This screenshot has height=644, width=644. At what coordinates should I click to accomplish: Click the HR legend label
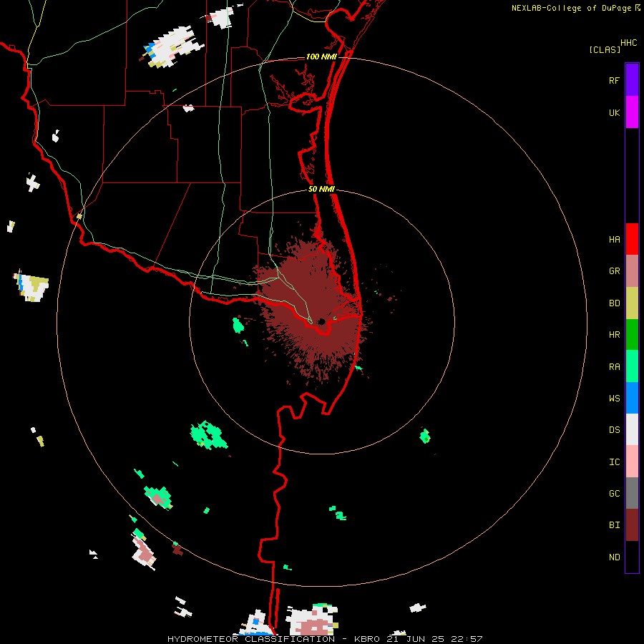point(614,335)
